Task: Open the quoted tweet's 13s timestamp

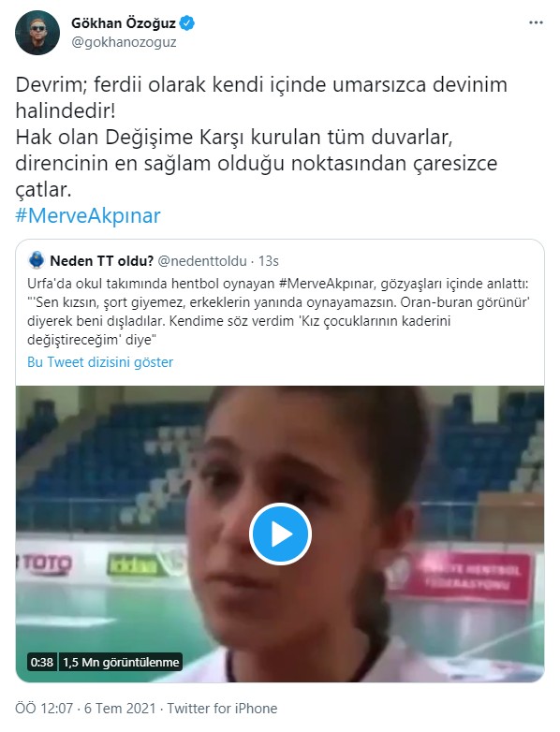Action: tap(269, 261)
